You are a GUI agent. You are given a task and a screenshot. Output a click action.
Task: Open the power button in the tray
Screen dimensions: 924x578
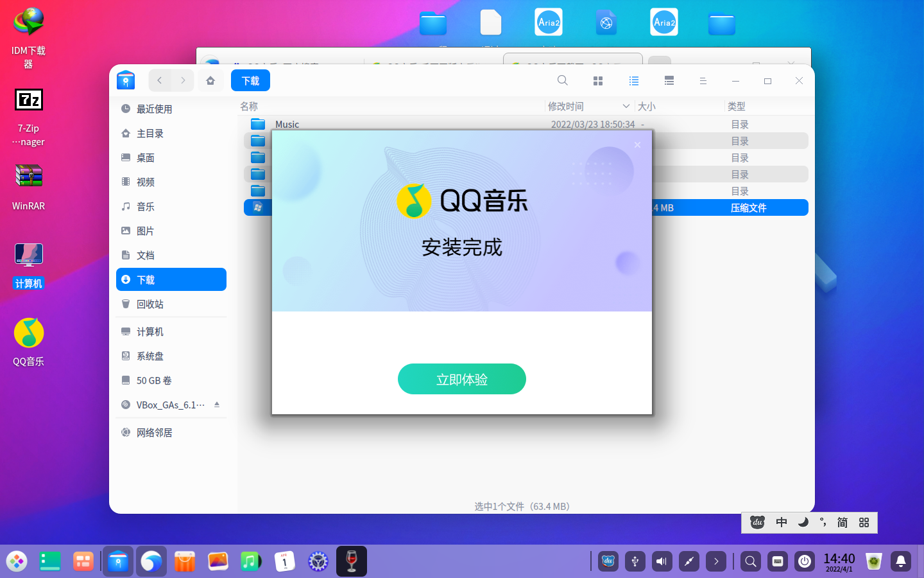[x=805, y=561]
